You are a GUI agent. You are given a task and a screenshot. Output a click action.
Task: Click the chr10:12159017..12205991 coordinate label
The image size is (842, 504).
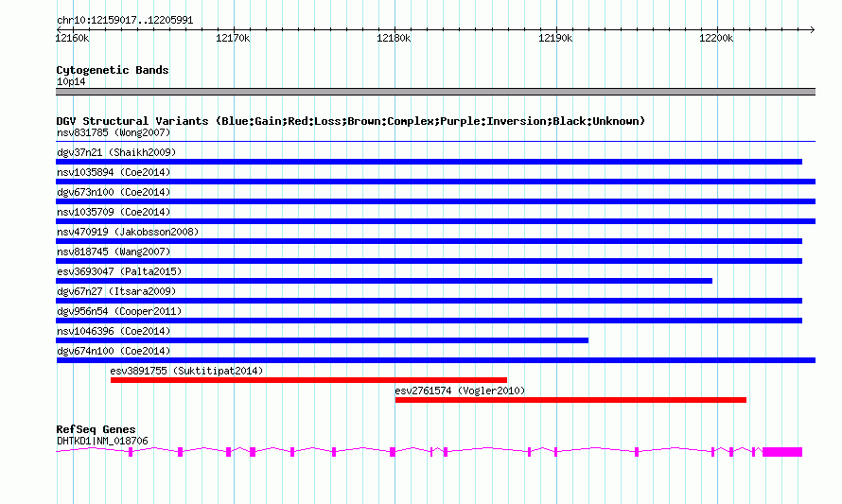point(125,20)
